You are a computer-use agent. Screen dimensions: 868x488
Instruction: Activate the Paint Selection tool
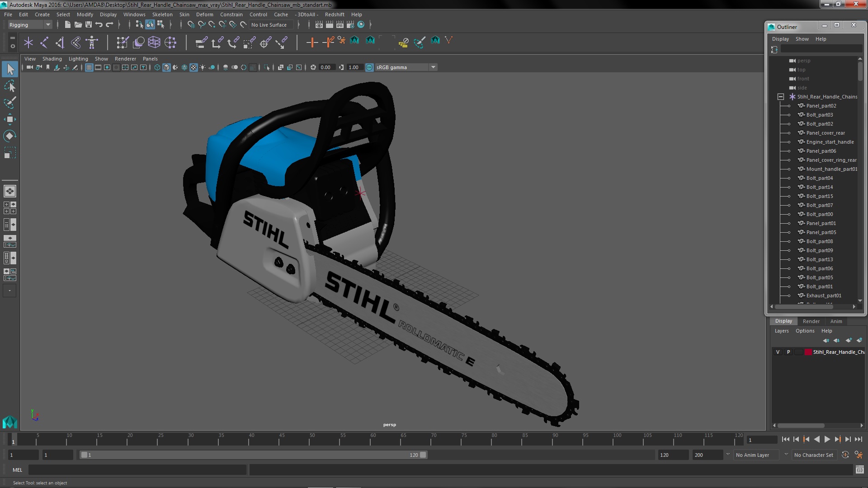pyautogui.click(x=10, y=103)
